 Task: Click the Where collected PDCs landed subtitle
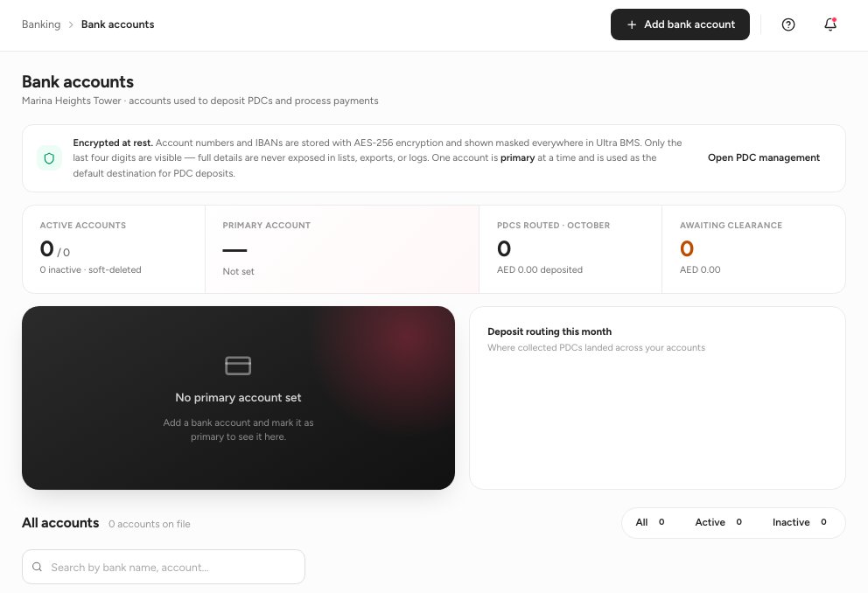[x=596, y=347]
